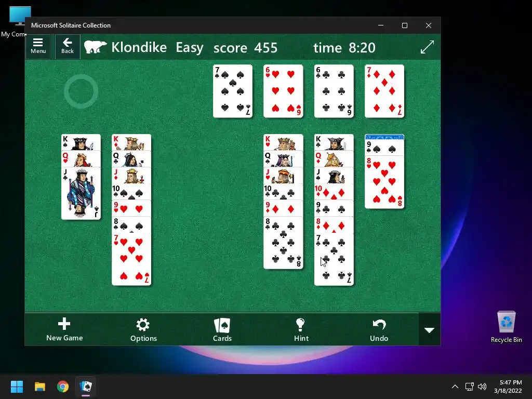The width and height of the screenshot is (532, 399).
Task: Select the Recycle Bin desktop icon
Action: tap(506, 327)
